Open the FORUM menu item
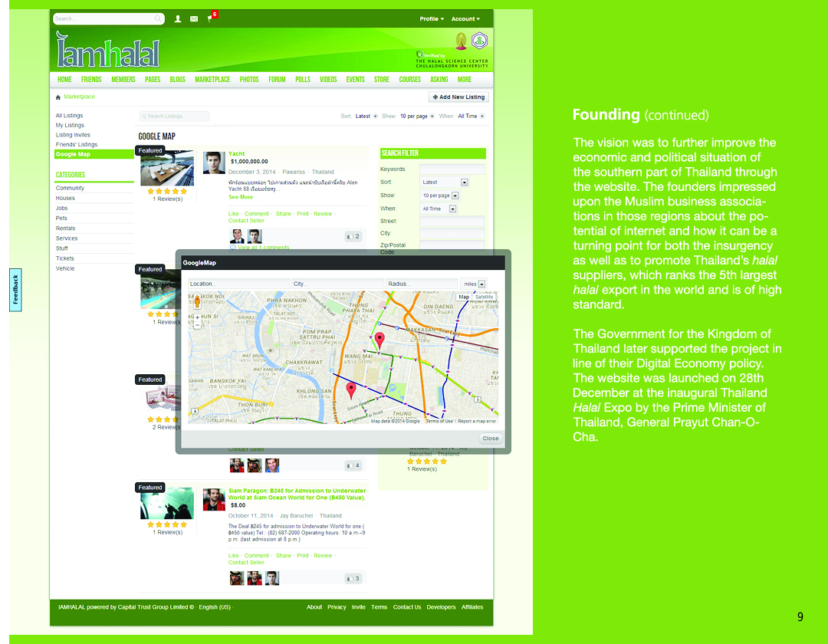The image size is (828, 644). tap(277, 80)
